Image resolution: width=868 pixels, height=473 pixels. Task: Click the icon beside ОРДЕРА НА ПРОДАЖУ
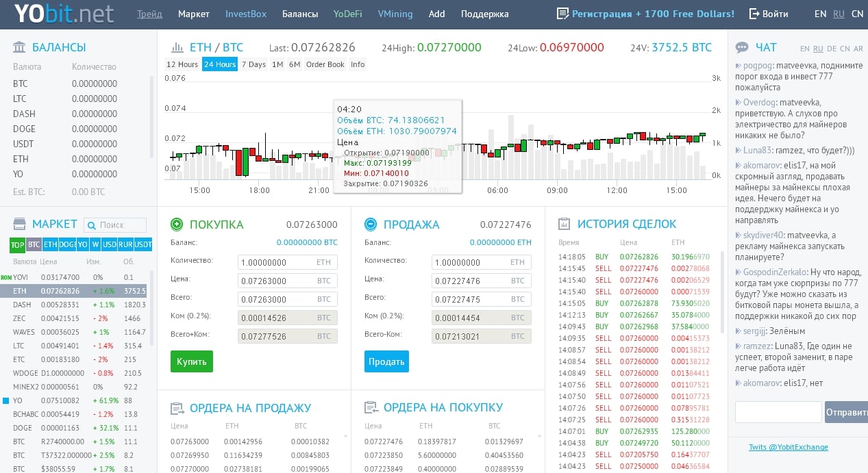point(177,408)
